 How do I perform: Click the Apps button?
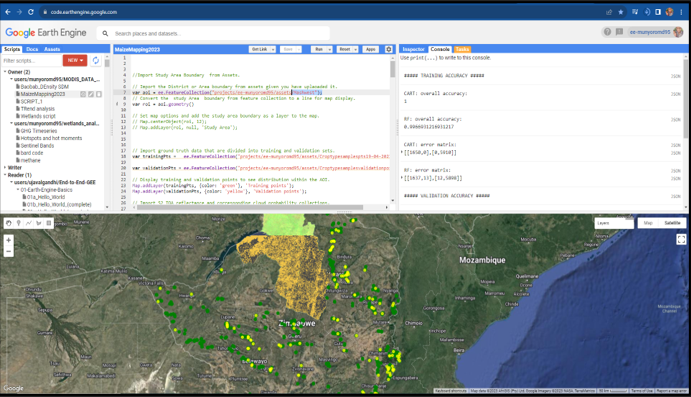coord(371,49)
